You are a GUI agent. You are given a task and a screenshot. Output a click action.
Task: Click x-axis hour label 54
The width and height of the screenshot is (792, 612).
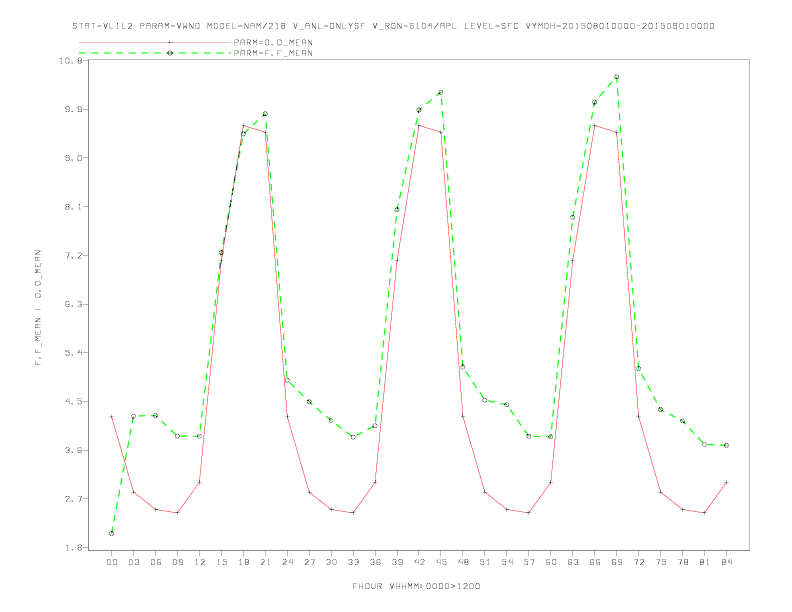[507, 562]
